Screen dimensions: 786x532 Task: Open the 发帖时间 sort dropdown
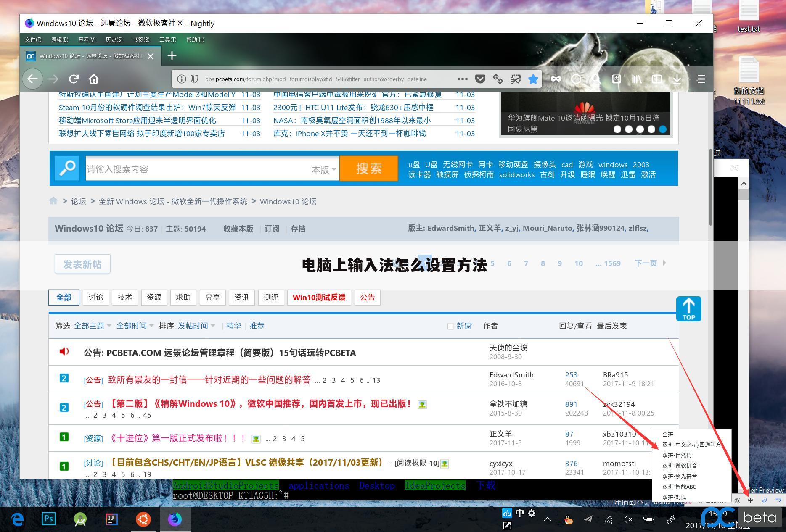point(196,326)
